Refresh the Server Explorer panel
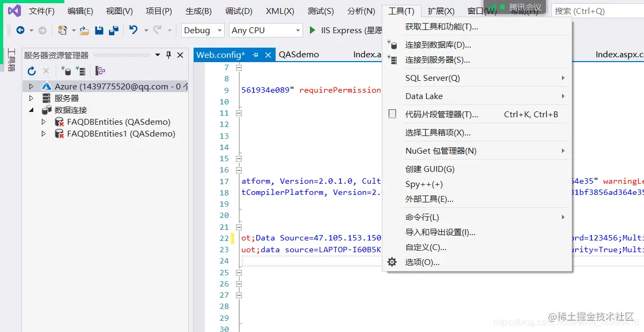Screen dimensions: 644x332 (x=32, y=71)
